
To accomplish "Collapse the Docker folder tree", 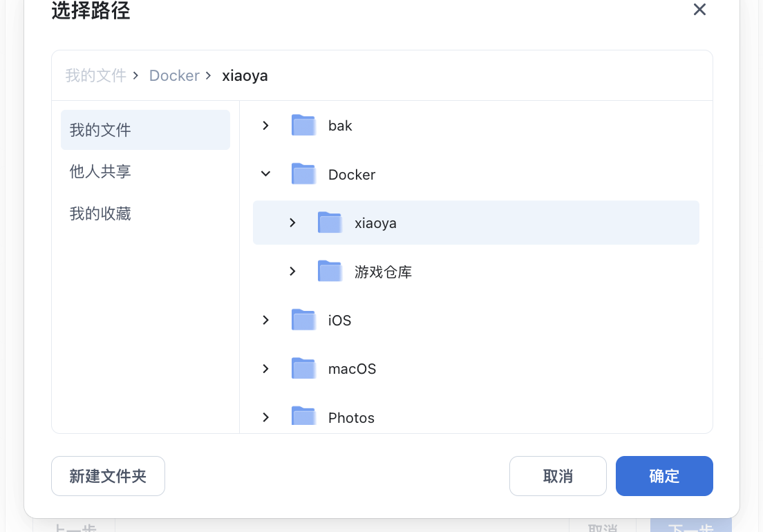I will (266, 174).
